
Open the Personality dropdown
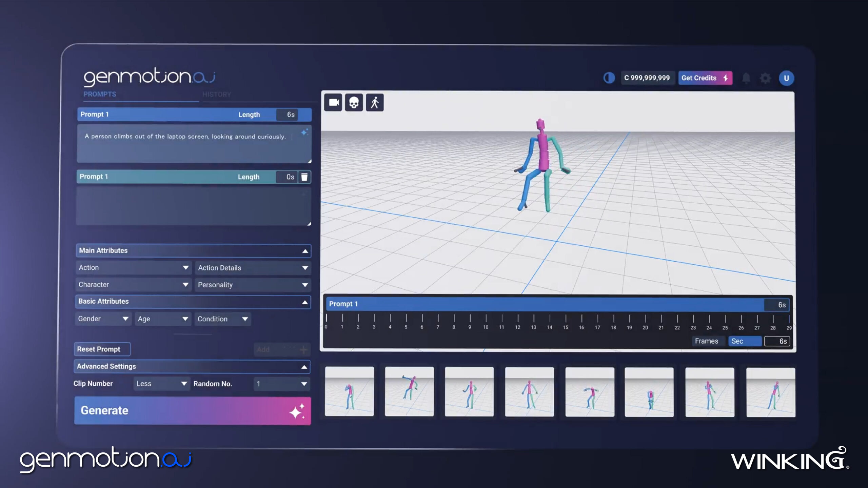click(253, 285)
